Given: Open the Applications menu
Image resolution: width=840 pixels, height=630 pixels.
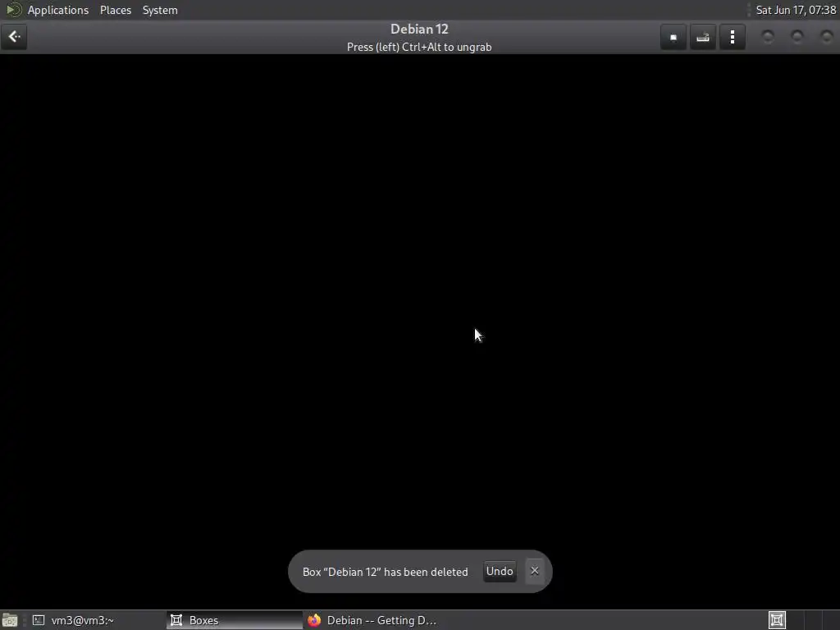Looking at the screenshot, I should [x=58, y=10].
